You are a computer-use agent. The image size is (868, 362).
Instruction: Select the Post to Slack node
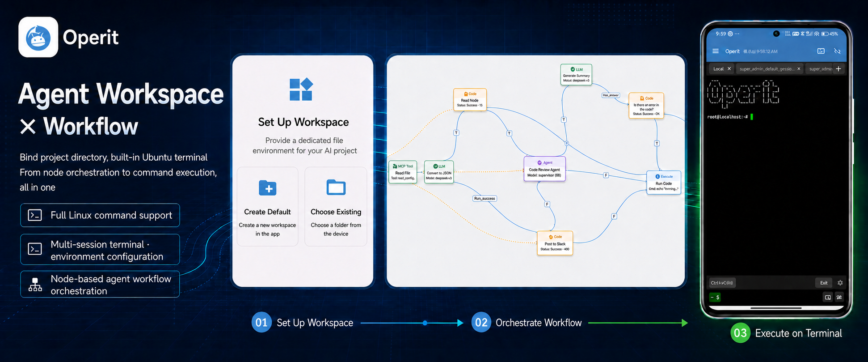coord(555,243)
